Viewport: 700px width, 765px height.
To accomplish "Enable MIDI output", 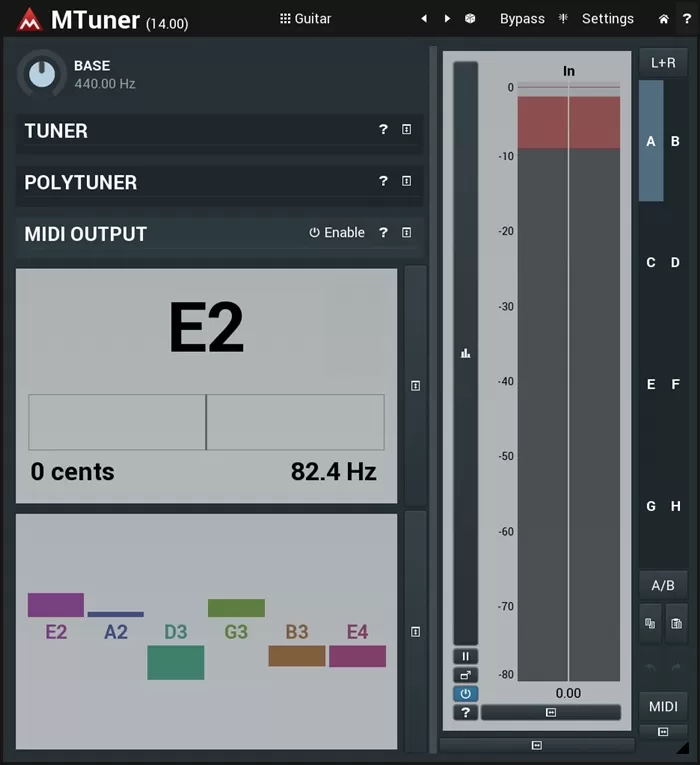I will pyautogui.click(x=337, y=233).
